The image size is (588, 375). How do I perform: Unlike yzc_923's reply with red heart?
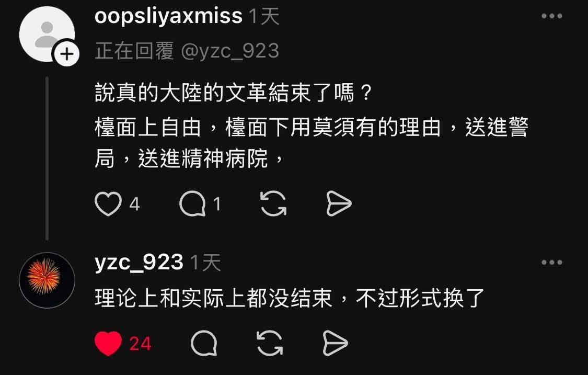(x=108, y=344)
